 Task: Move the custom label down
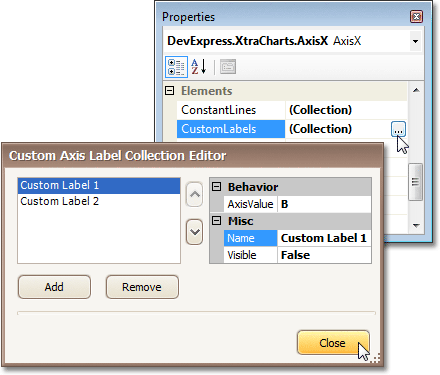pyautogui.click(x=194, y=232)
